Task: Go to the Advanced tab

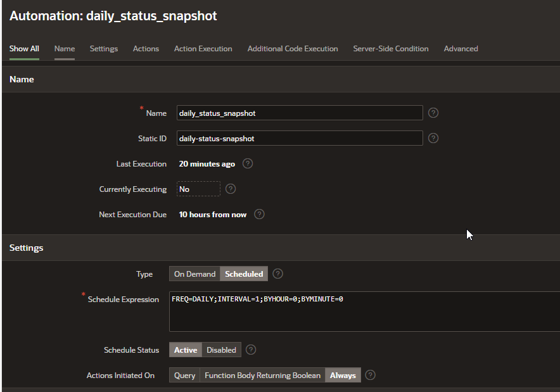Action: click(x=461, y=49)
